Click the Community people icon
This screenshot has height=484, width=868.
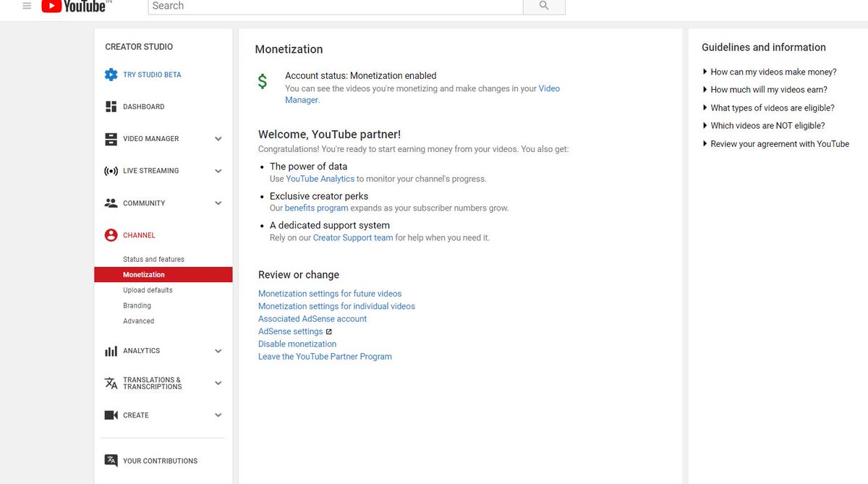111,203
